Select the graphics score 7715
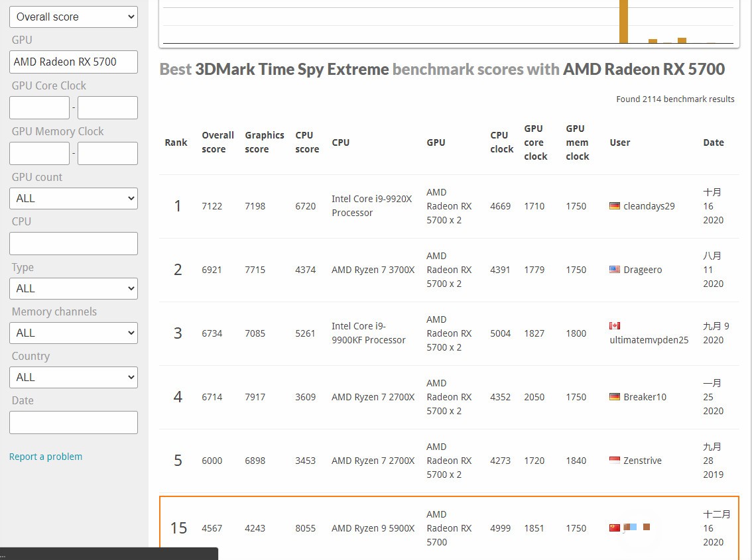 (255, 270)
